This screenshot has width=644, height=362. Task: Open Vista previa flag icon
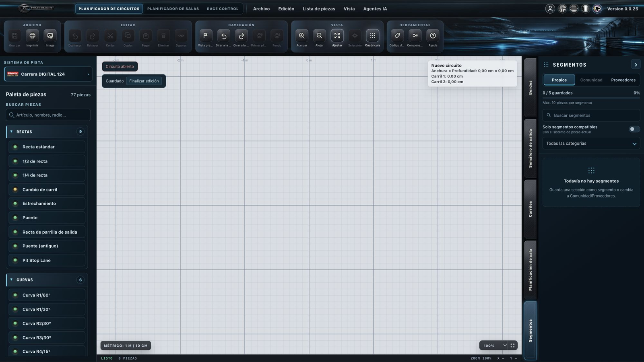[x=205, y=36]
